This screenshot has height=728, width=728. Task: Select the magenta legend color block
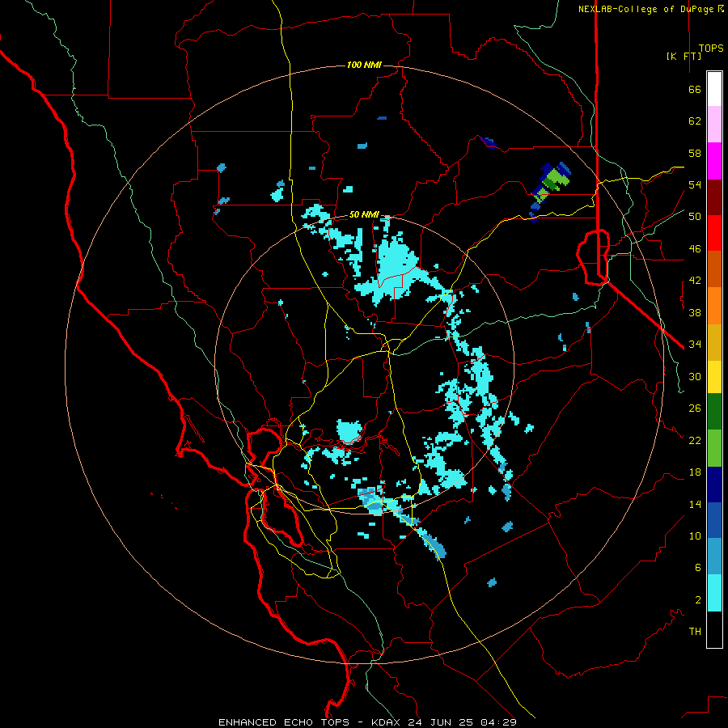click(714, 161)
